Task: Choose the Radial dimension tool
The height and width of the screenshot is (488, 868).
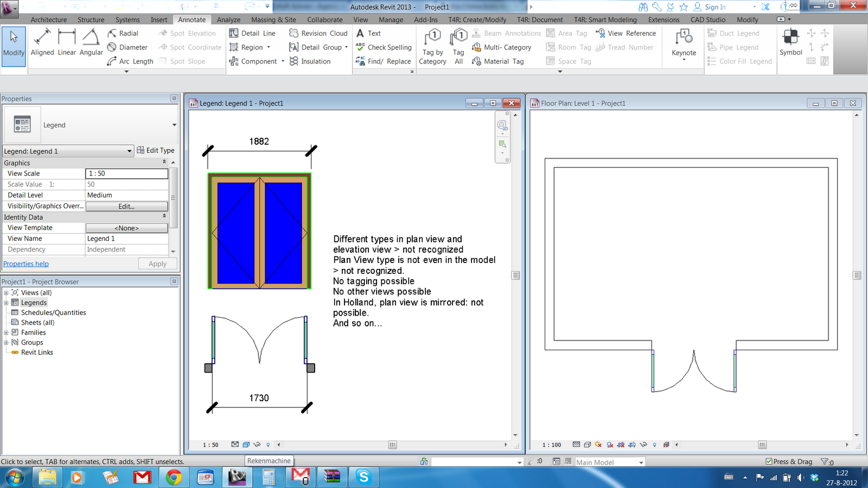Action: point(123,33)
